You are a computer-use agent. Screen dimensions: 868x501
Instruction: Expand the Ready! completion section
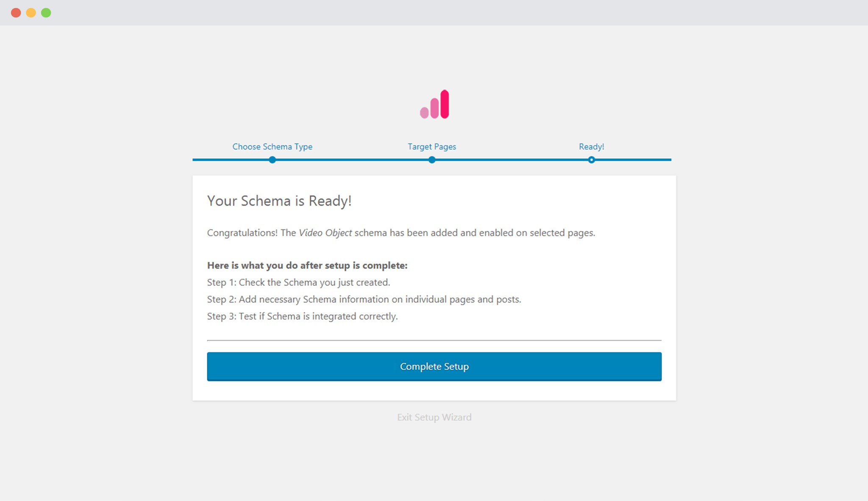[592, 146]
